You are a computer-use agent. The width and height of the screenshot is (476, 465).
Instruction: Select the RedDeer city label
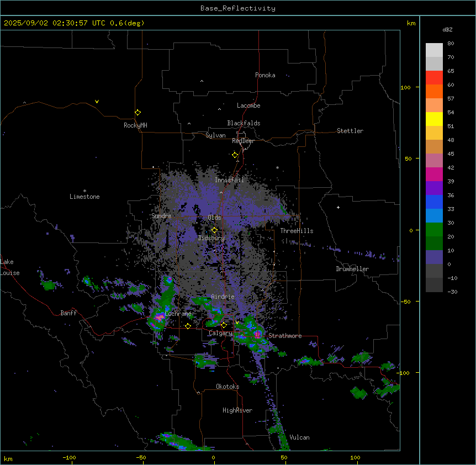(243, 141)
